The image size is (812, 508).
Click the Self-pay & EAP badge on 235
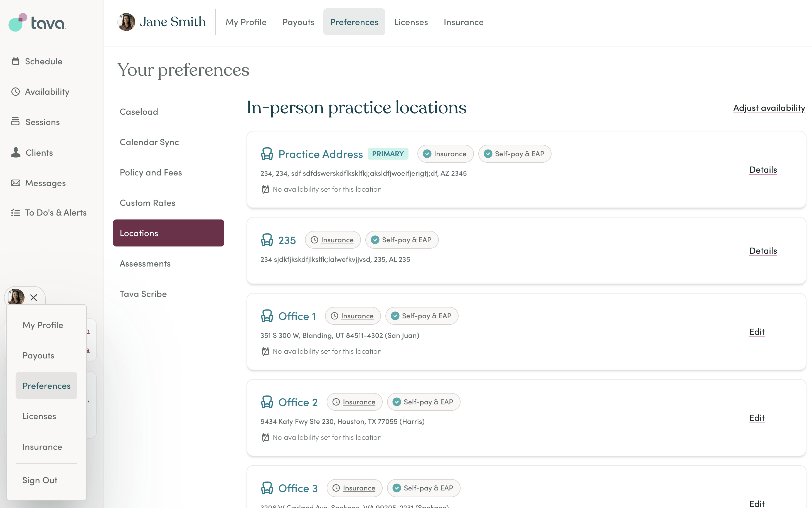coord(402,240)
